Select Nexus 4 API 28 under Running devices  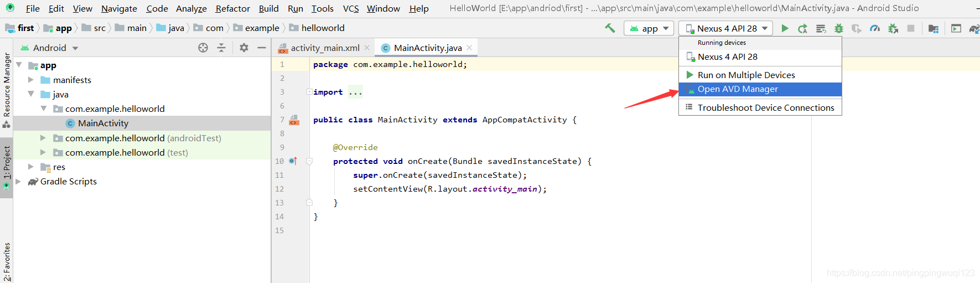click(760, 56)
